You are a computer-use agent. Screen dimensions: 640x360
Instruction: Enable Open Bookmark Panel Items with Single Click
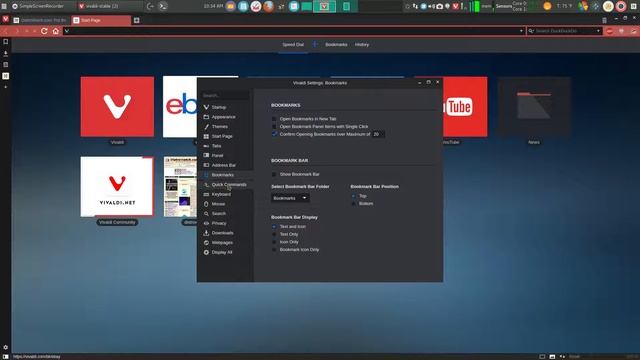pyautogui.click(x=274, y=127)
